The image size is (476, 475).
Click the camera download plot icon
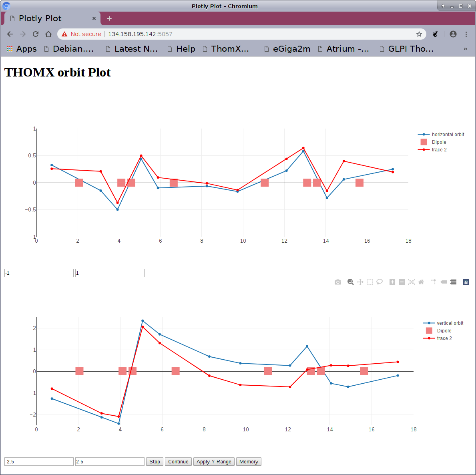point(338,282)
